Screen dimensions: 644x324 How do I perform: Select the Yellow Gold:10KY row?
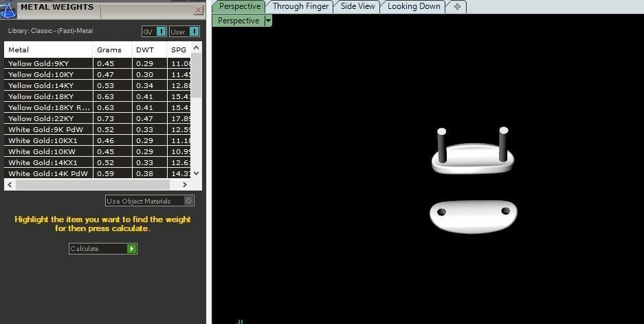click(x=98, y=74)
